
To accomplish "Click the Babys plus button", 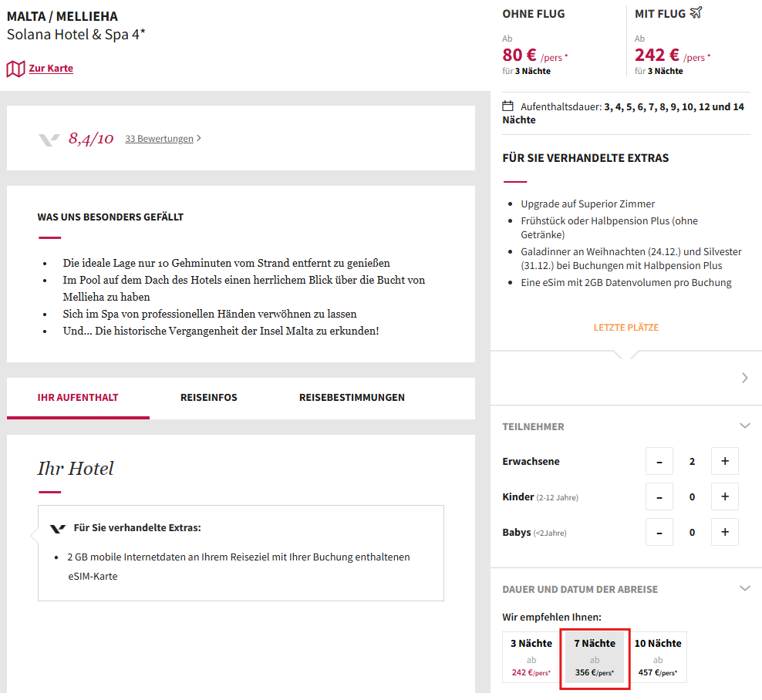I will [x=724, y=532].
